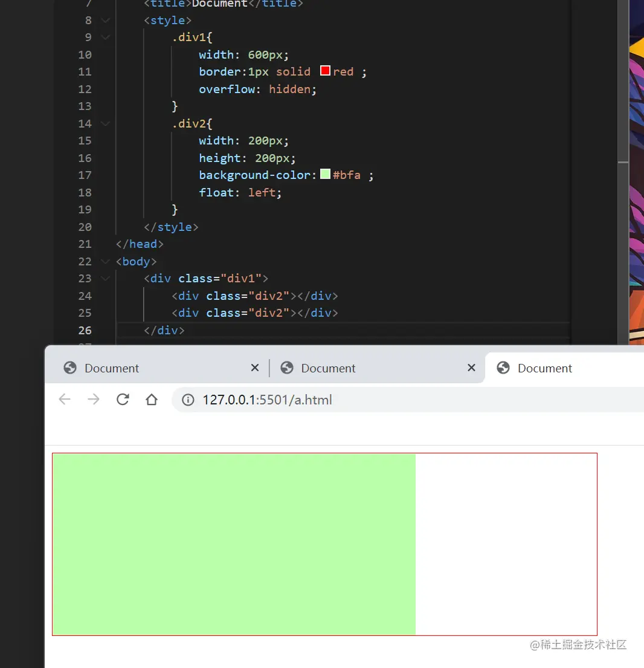The width and height of the screenshot is (644, 668).
Task: View site information icon in address bar
Action: (188, 400)
